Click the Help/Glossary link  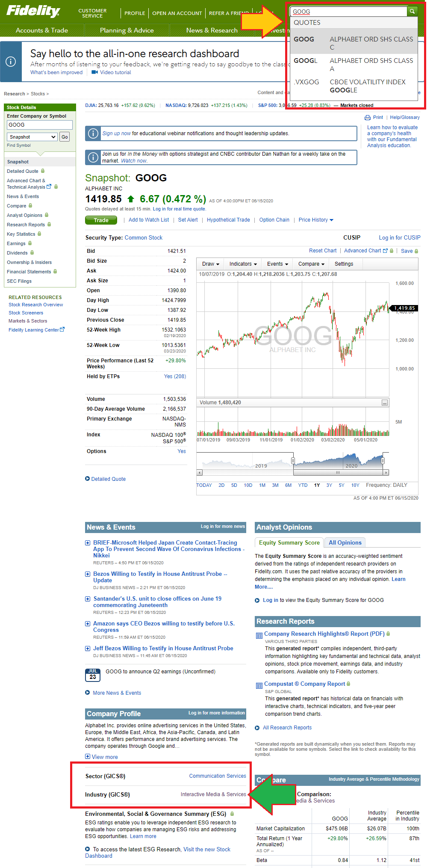[405, 117]
